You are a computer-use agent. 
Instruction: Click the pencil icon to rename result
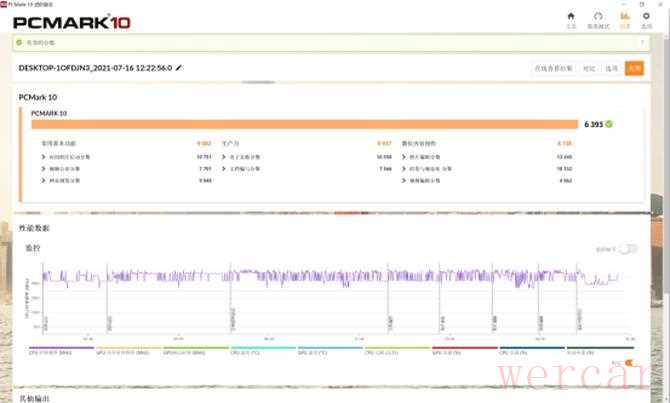[x=179, y=68]
